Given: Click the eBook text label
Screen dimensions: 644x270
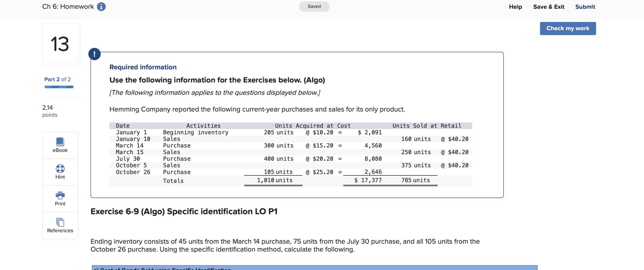Looking at the screenshot, I should [60, 150].
